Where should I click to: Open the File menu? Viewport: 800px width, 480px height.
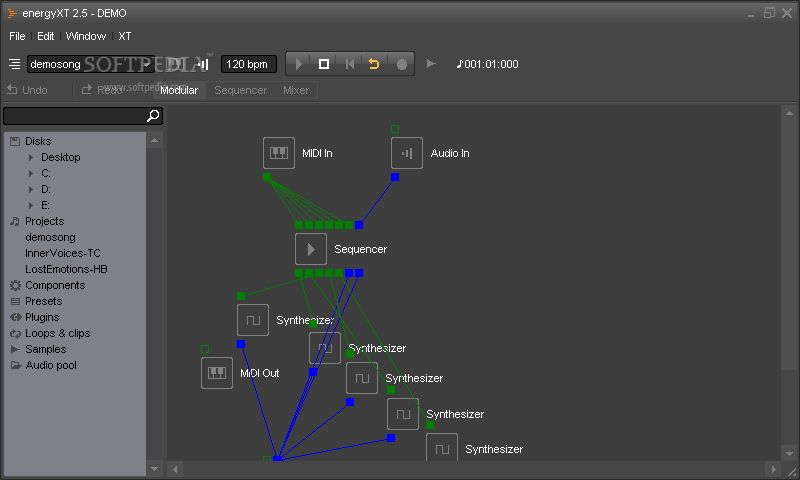pos(17,36)
